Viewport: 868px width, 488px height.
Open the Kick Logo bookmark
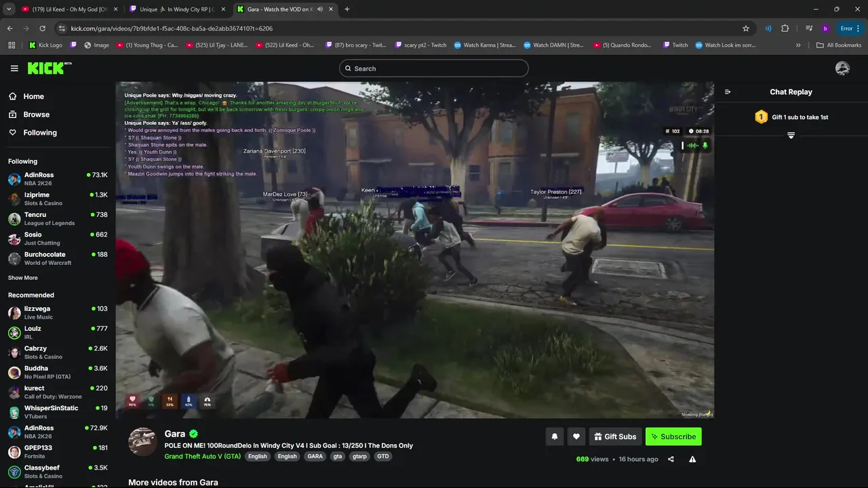click(45, 45)
